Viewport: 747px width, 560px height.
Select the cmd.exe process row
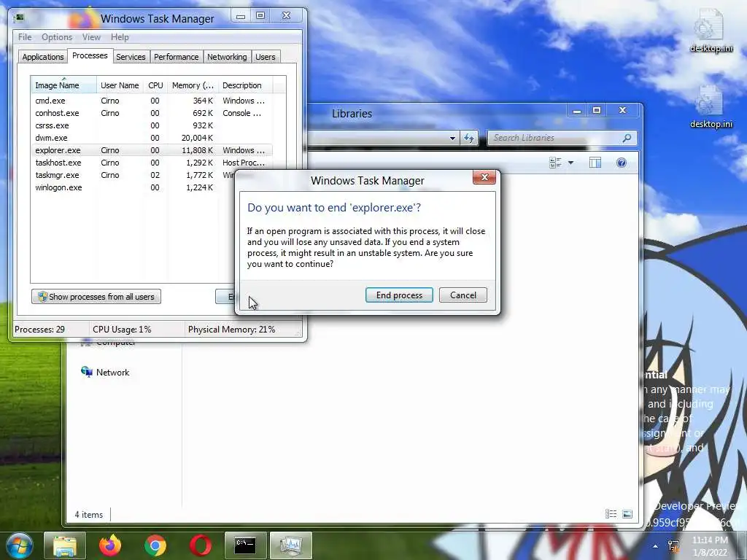coord(152,101)
